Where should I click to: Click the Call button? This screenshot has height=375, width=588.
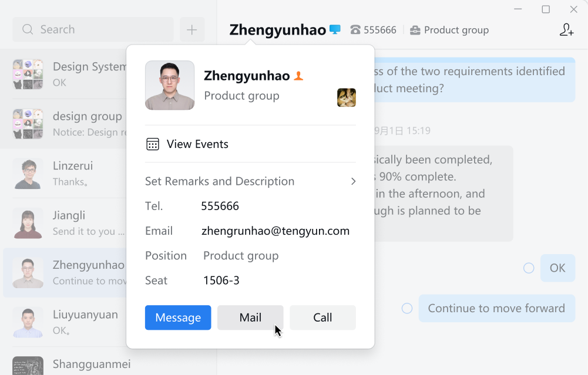pos(322,317)
